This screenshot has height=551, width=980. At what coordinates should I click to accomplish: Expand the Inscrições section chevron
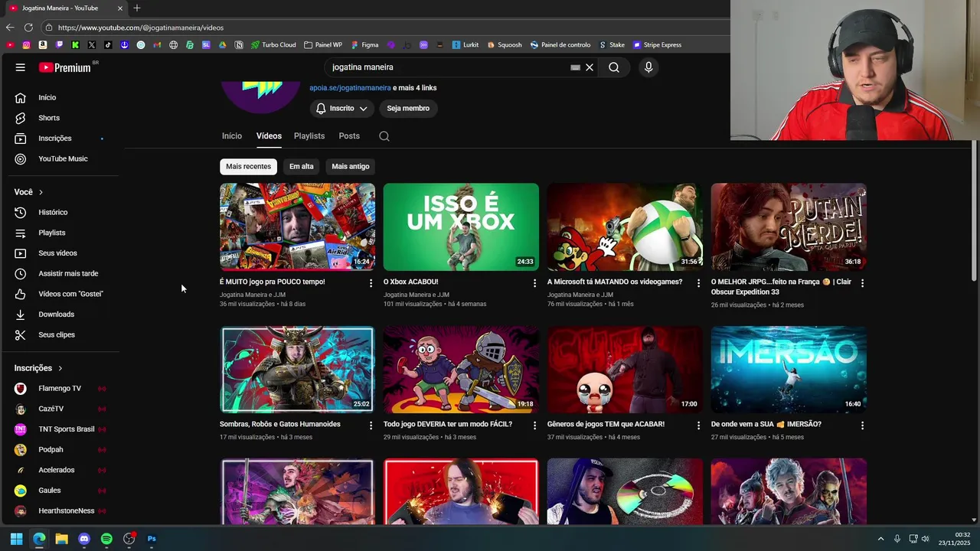(x=60, y=368)
